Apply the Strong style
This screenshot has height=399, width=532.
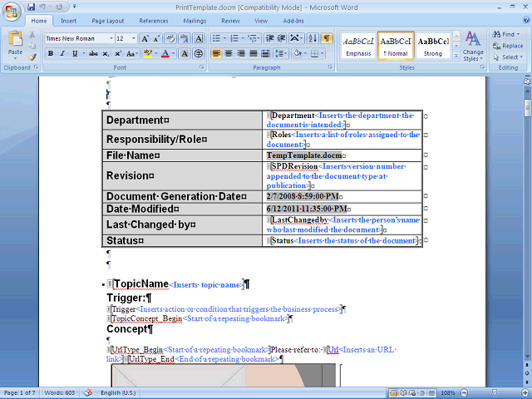pos(433,47)
